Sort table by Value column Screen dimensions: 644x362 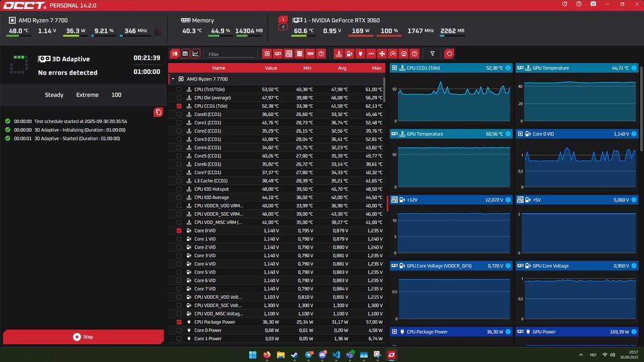(270, 68)
